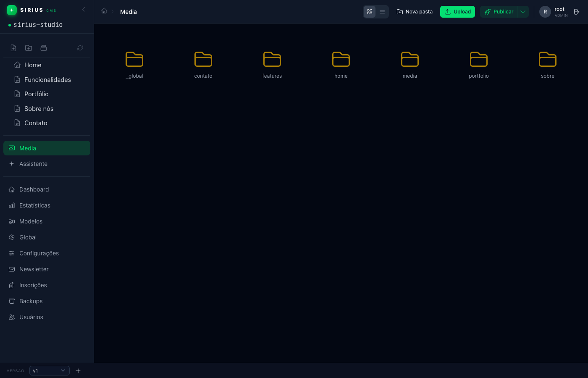The image size is (588, 378).
Task: Open Usuários section
Action: (47, 317)
